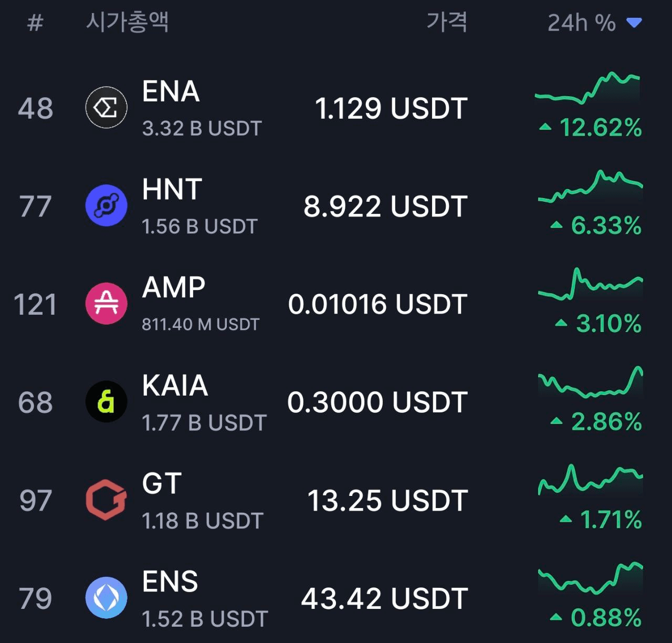672x643 pixels.
Task: Sort by the 시가총액 column header
Action: [127, 22]
